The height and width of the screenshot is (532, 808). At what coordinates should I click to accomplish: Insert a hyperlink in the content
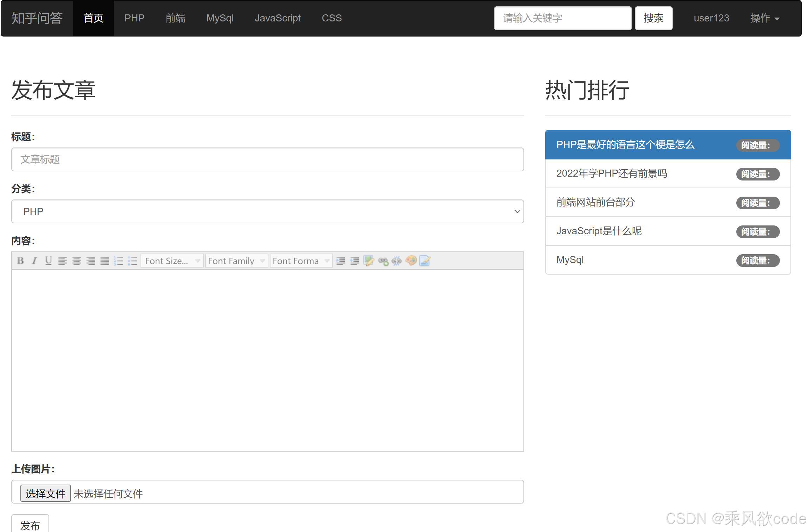tap(383, 261)
